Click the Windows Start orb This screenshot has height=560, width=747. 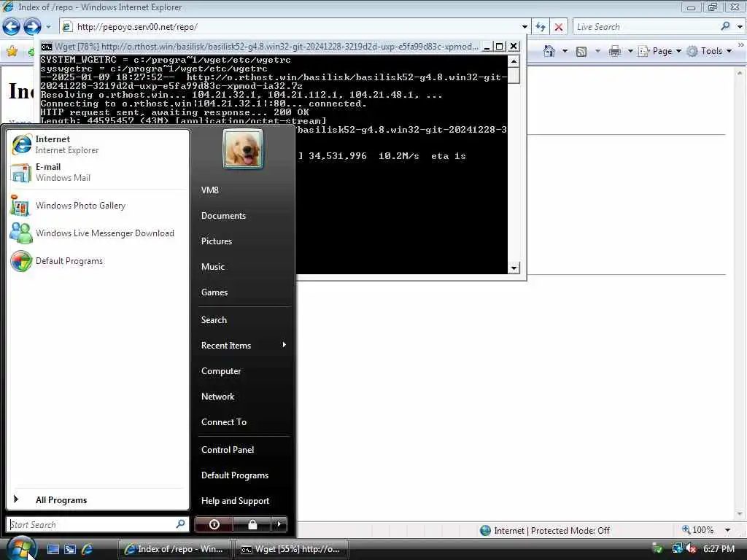21,548
